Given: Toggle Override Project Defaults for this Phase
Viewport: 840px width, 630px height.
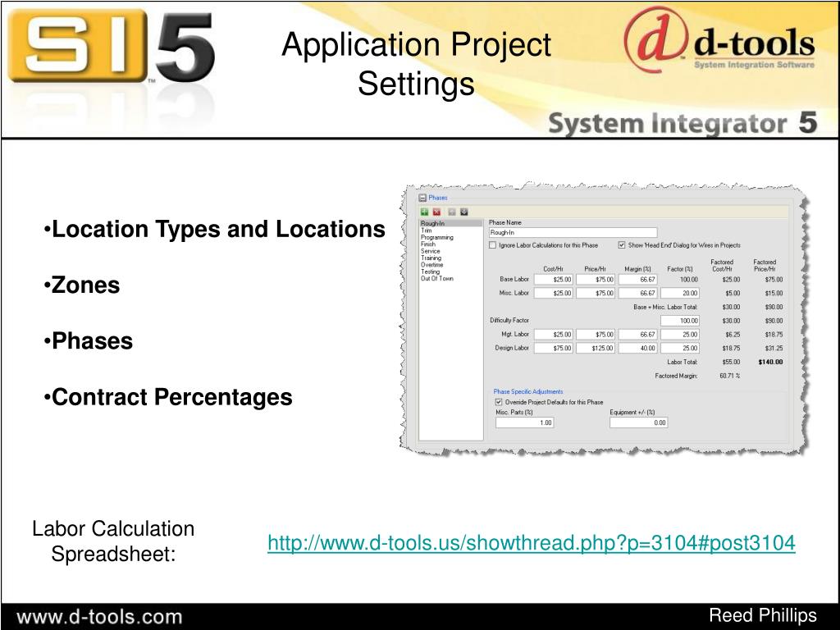Looking at the screenshot, I should pos(498,402).
